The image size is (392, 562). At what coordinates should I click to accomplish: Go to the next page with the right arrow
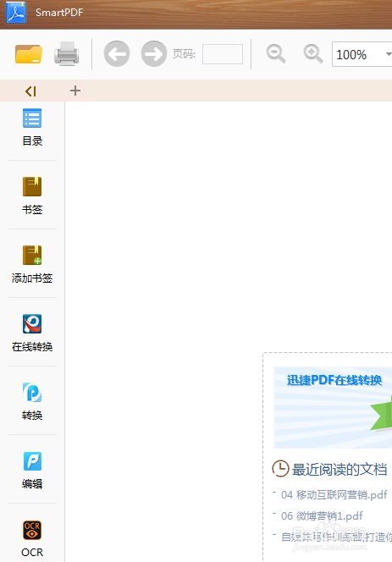click(154, 54)
